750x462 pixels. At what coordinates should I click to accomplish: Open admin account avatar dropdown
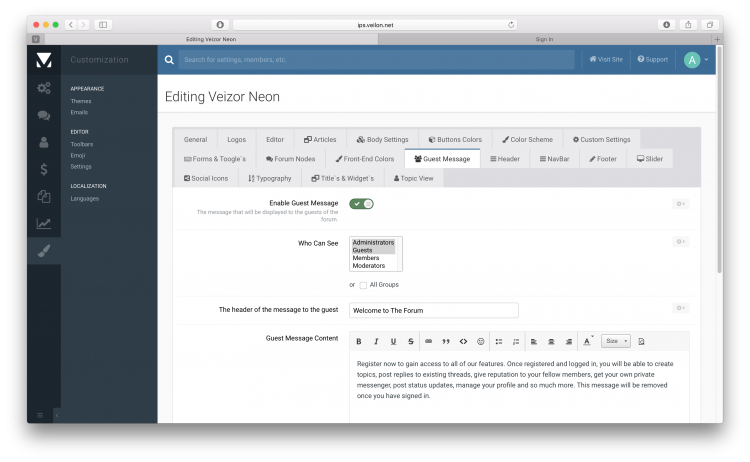(696, 60)
